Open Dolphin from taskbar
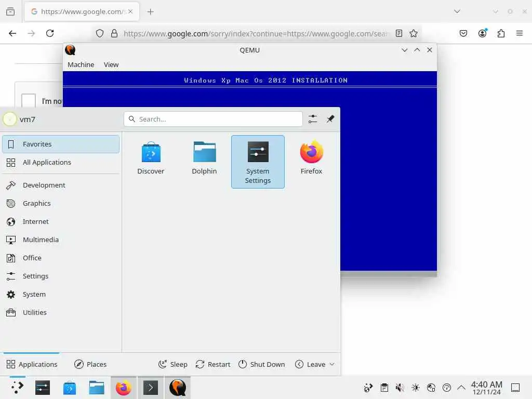The width and height of the screenshot is (532, 399). pyautogui.click(x=97, y=388)
